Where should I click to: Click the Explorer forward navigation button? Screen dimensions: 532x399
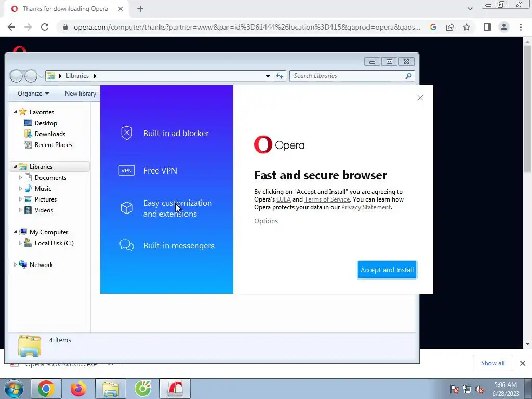tap(31, 76)
